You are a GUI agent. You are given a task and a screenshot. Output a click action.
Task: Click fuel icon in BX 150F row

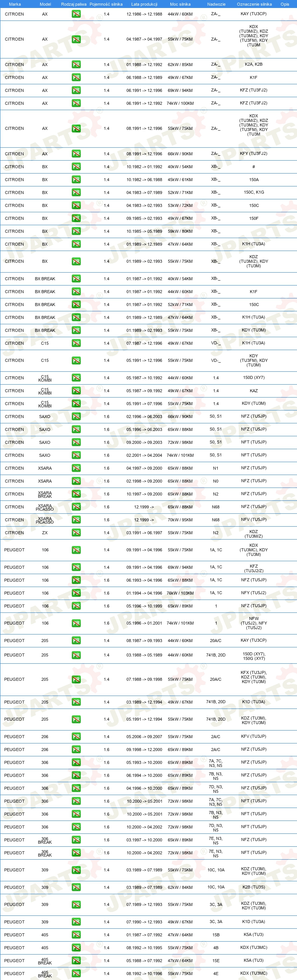point(76,218)
